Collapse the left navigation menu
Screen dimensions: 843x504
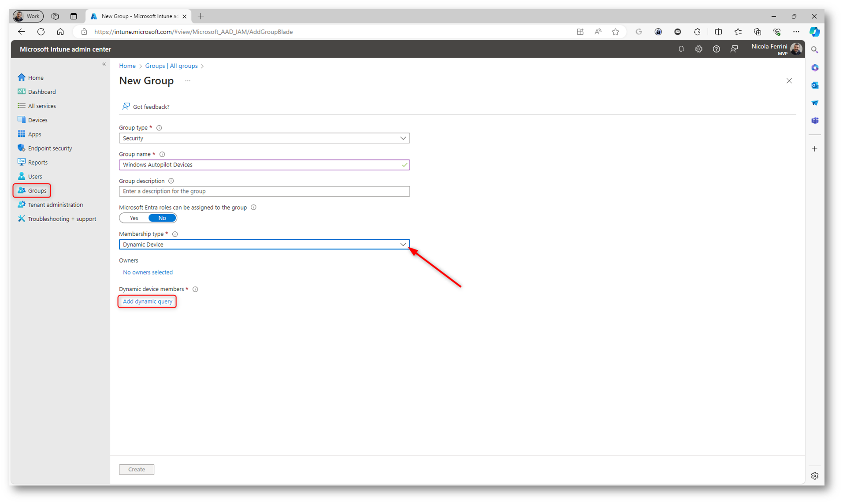point(104,64)
